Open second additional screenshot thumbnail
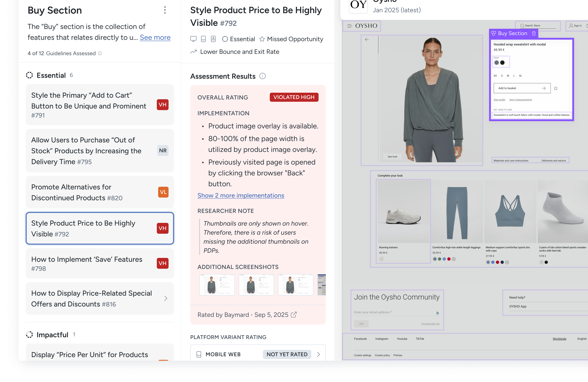This screenshot has height=382, width=588. coord(256,285)
